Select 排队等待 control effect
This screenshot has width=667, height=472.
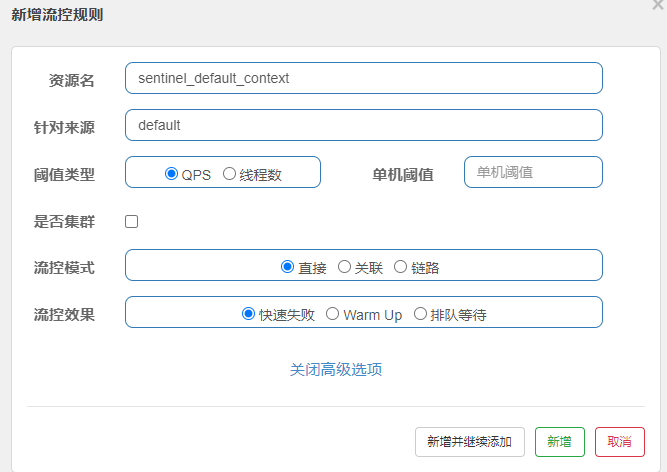tap(420, 314)
